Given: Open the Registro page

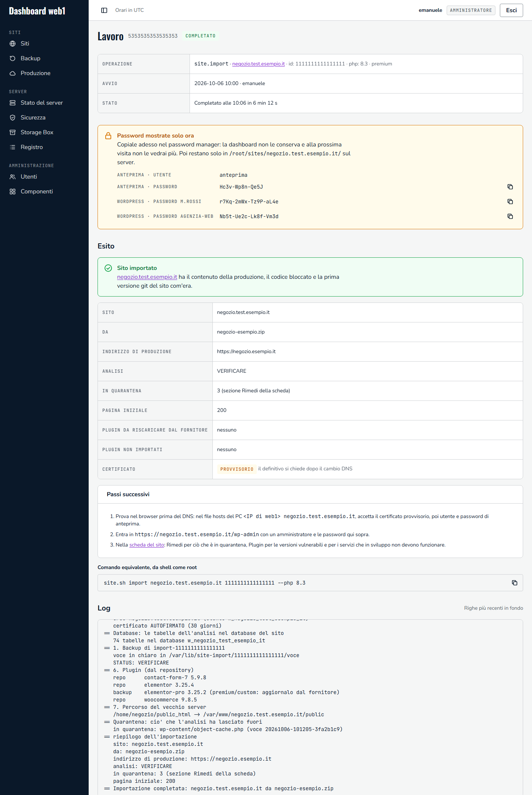Looking at the screenshot, I should [x=44, y=147].
